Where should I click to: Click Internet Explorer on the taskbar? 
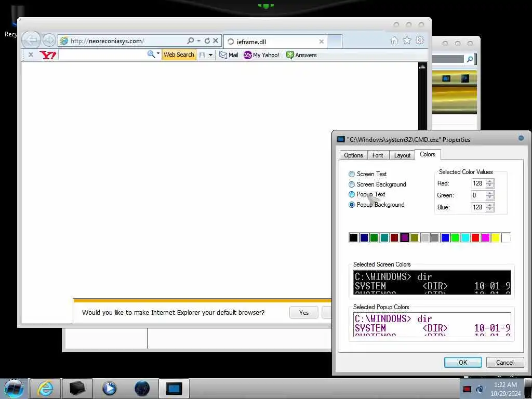click(45, 389)
